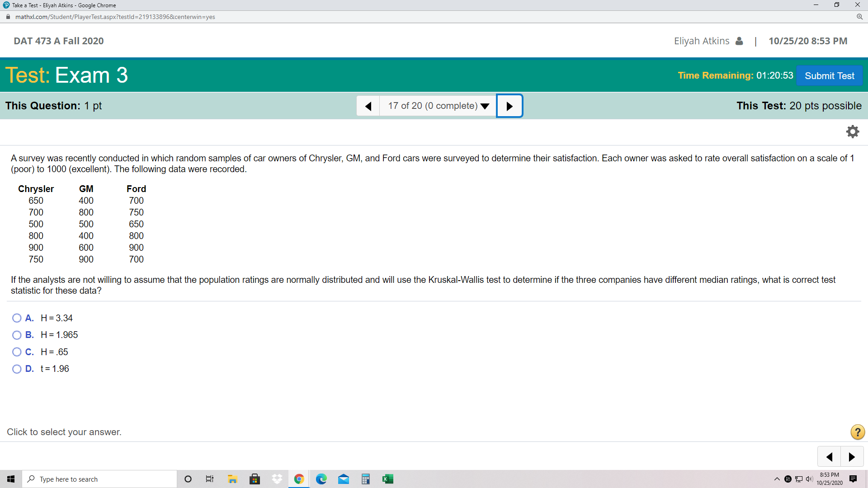Click the browser zoom magnifier icon

pos(859,17)
